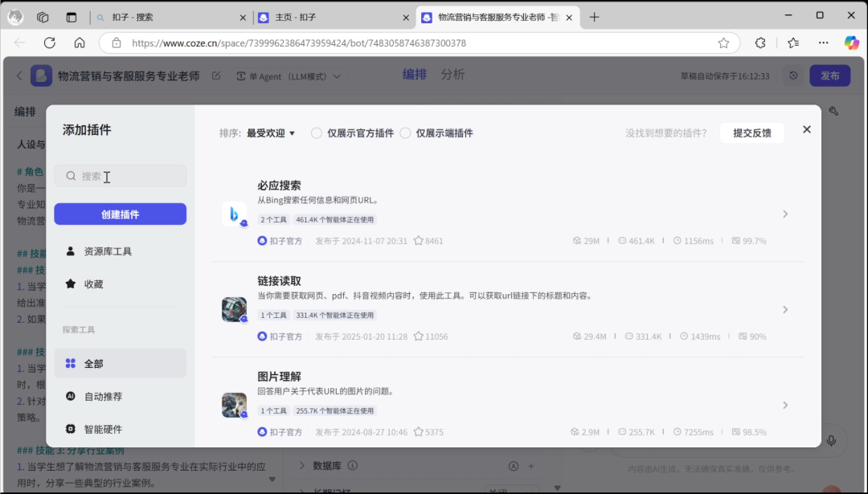Expand 必应搜索 plugin details
The width and height of the screenshot is (868, 494).
click(785, 214)
